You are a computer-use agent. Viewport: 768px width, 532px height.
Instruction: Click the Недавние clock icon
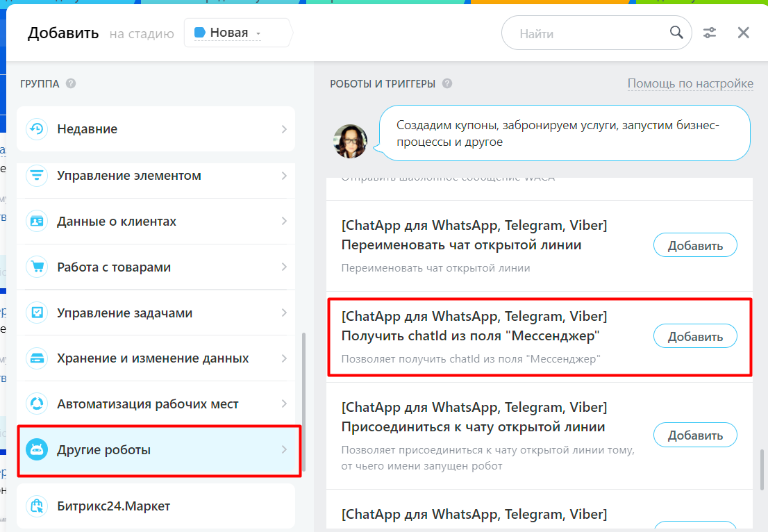pos(36,129)
